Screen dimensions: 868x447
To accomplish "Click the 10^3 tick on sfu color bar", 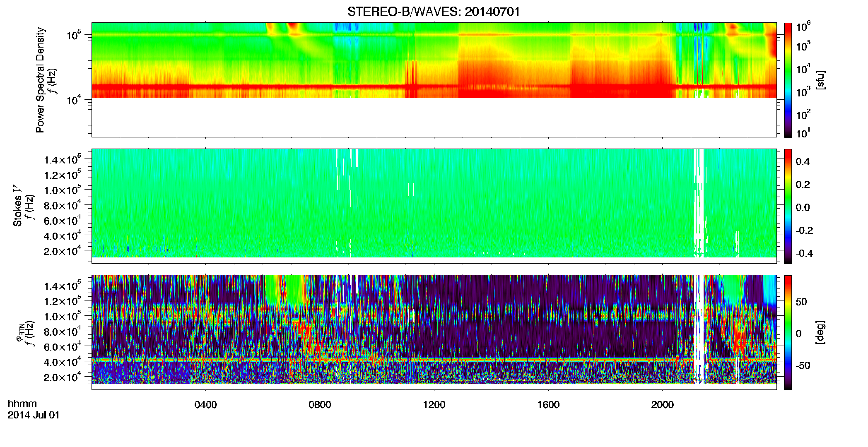I will coord(803,91).
